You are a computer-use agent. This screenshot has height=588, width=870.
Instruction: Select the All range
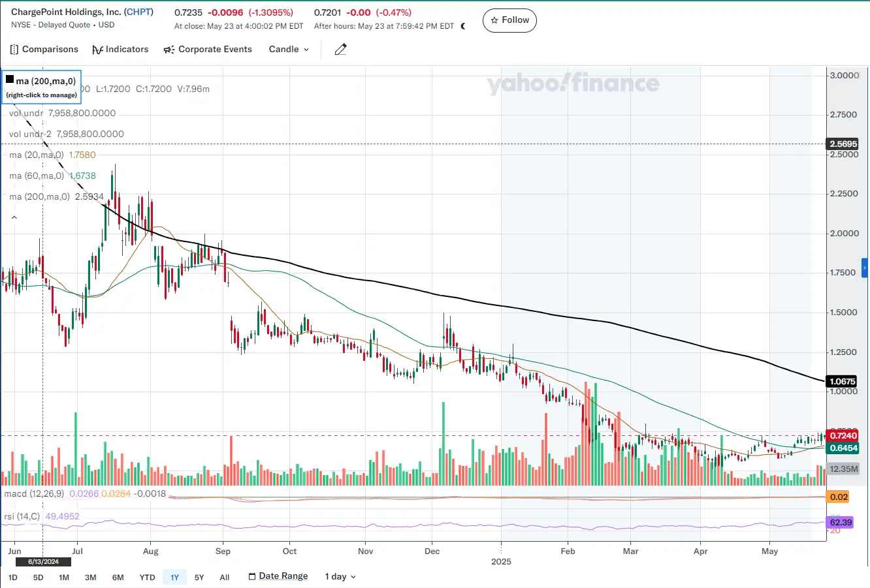pyautogui.click(x=225, y=577)
